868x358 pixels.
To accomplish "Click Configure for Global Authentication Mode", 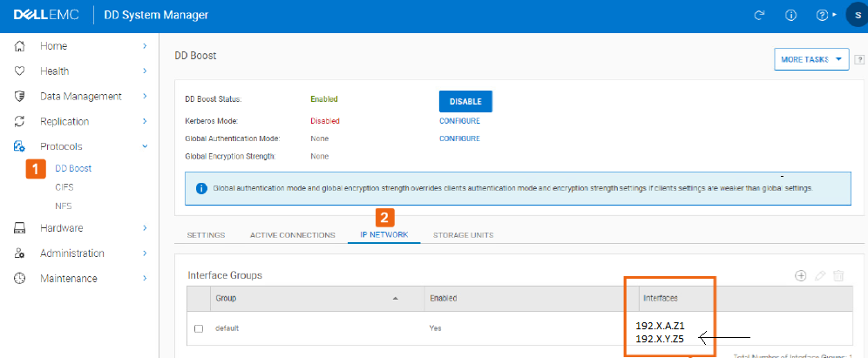I will [459, 138].
